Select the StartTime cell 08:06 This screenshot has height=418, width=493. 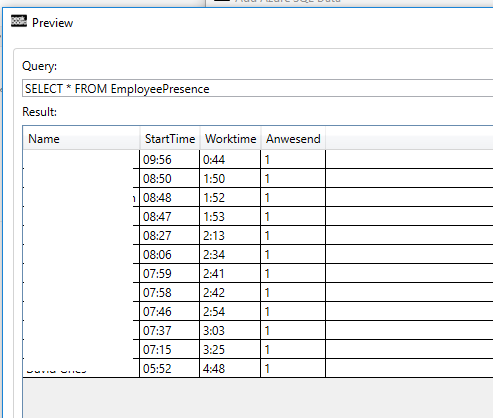[169, 254]
